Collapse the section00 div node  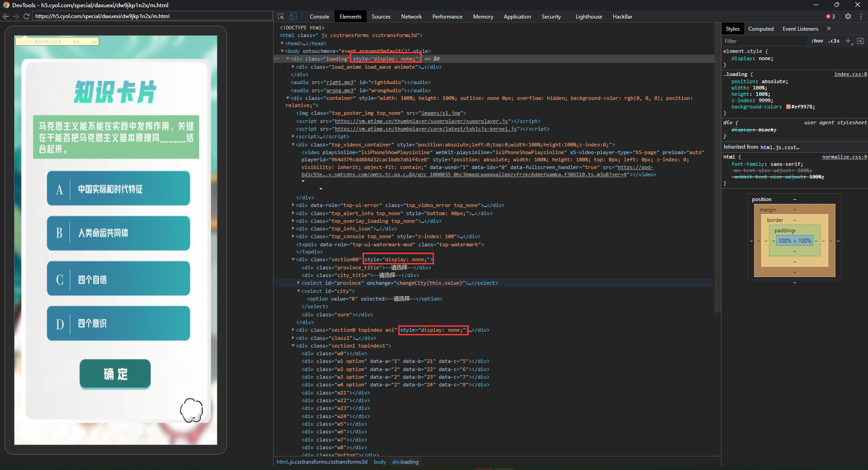293,259
